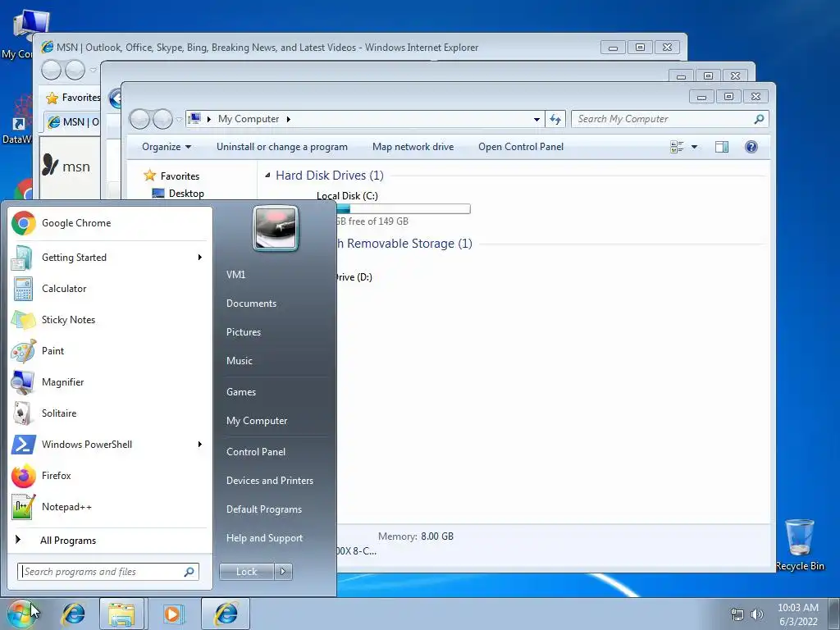Open Windows Media Player taskbar icon
The width and height of the screenshot is (840, 630).
coord(172,614)
